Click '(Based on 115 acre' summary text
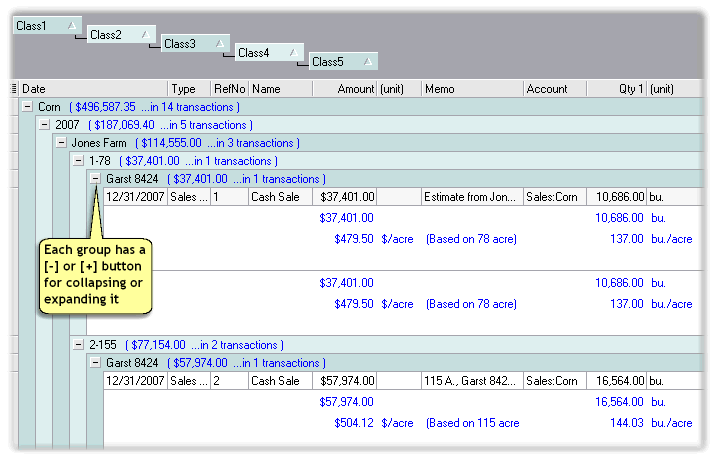Screen dimensions: 716x462 click(x=473, y=423)
